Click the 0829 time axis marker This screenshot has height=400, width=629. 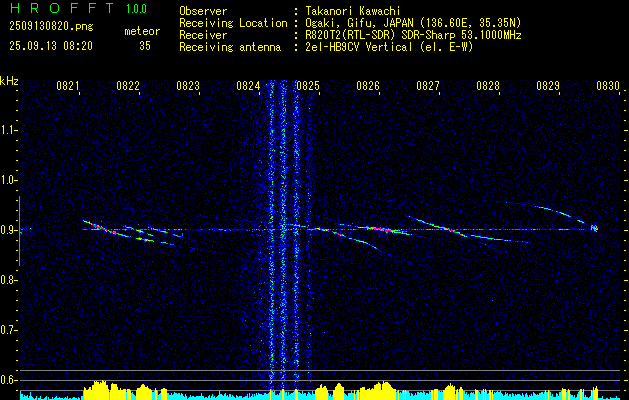coord(548,85)
